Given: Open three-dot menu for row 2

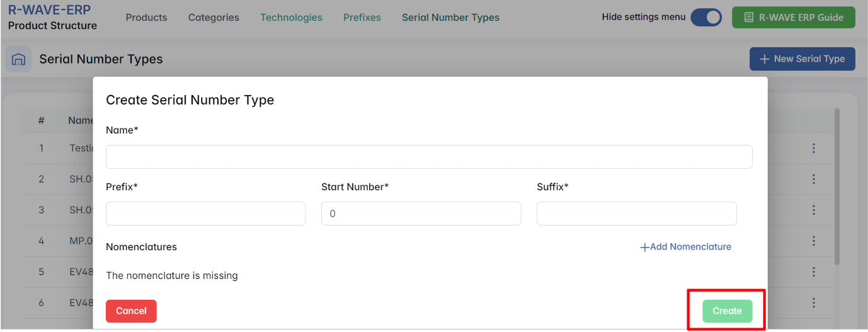Looking at the screenshot, I should point(813,179).
